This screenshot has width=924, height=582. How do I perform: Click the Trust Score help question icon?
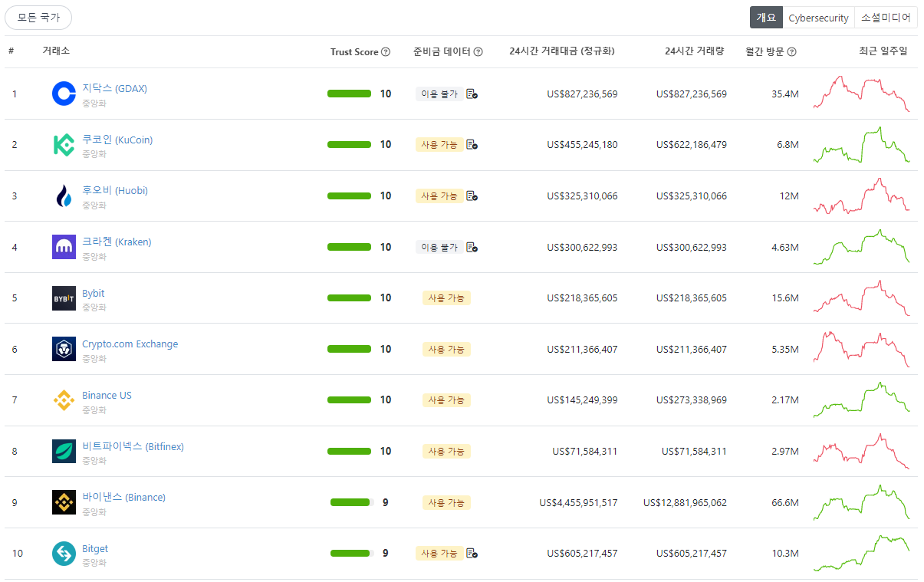[386, 52]
